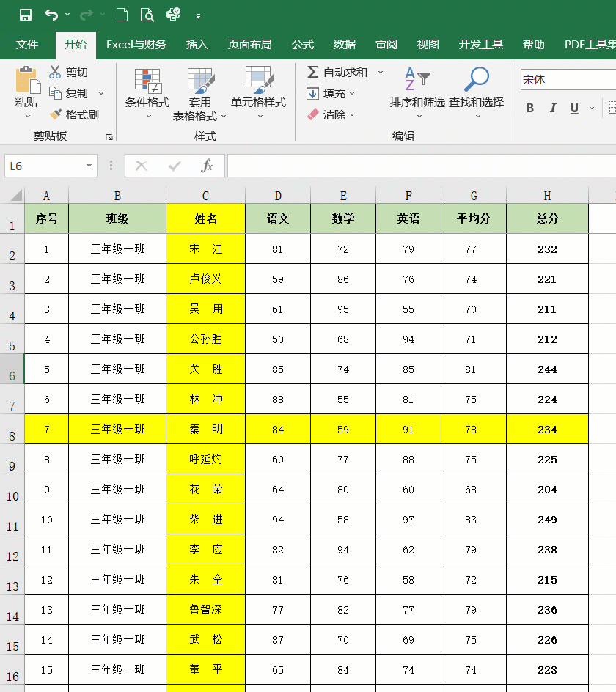Click the 自动求和 sigma button
616x692 pixels.
(337, 72)
